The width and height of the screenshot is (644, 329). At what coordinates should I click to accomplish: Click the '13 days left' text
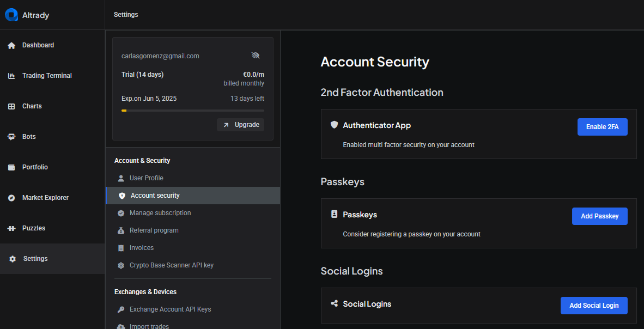click(247, 99)
